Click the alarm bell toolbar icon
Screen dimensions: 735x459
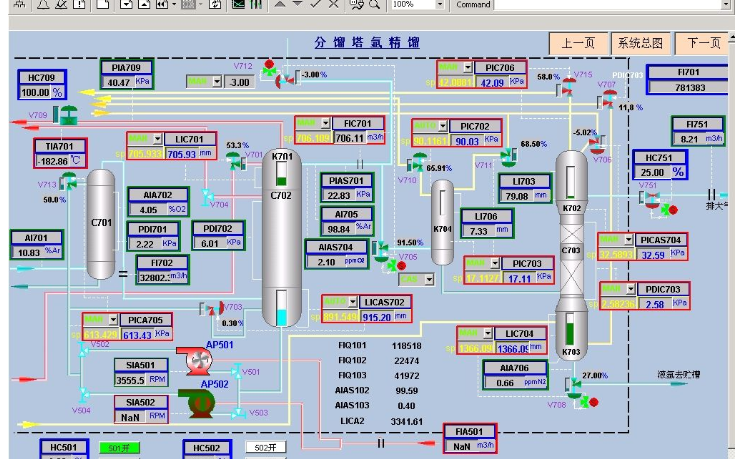point(43,4)
